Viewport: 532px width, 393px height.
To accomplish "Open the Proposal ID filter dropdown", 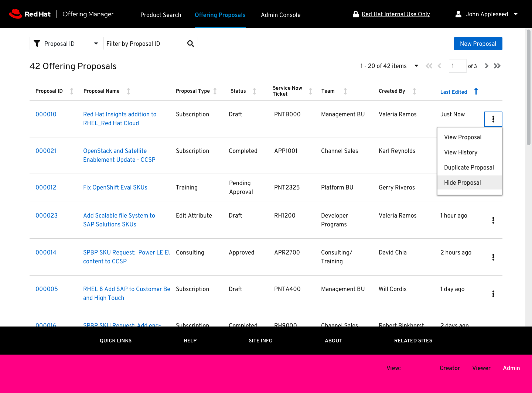I will pyautogui.click(x=66, y=44).
